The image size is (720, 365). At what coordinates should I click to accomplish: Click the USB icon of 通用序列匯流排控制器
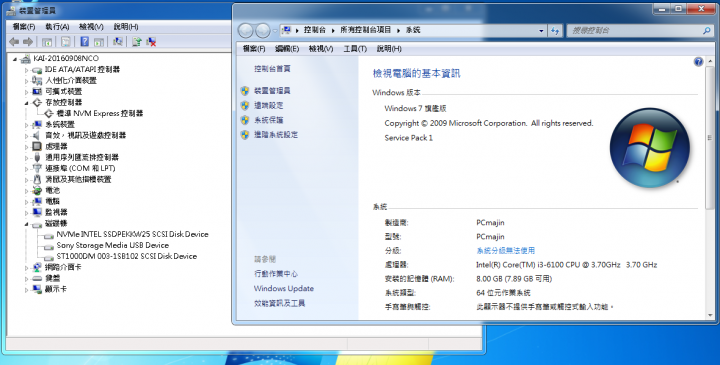37,157
